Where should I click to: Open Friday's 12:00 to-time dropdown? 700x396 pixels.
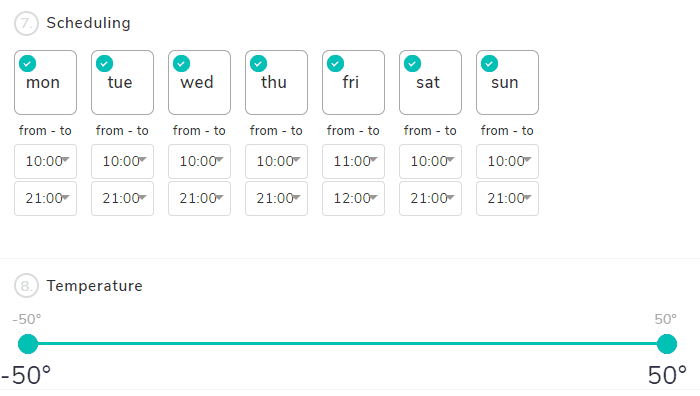pyautogui.click(x=353, y=198)
